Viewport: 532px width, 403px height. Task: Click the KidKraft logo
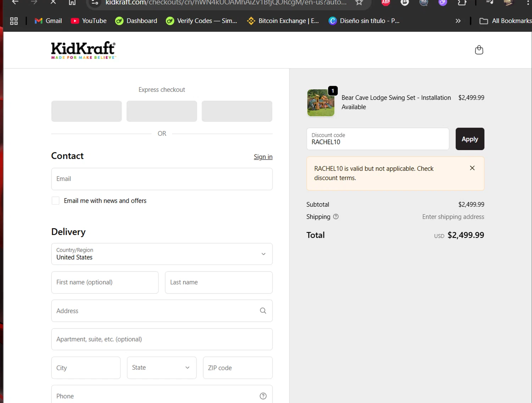click(x=83, y=50)
